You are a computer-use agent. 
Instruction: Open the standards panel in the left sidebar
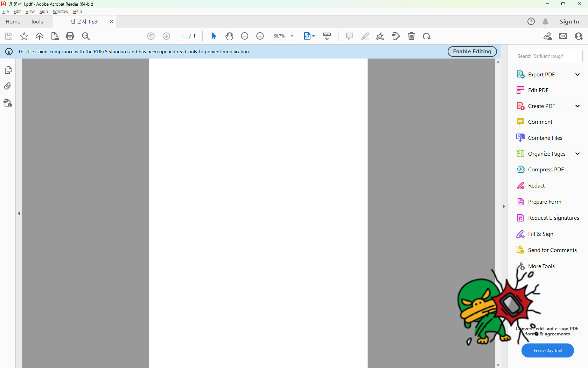(8, 103)
